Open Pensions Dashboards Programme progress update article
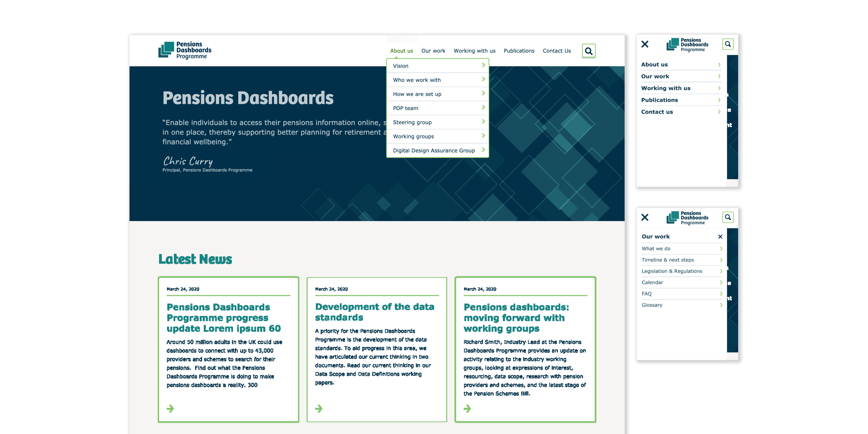The height and width of the screenshot is (434, 868). coord(224,318)
